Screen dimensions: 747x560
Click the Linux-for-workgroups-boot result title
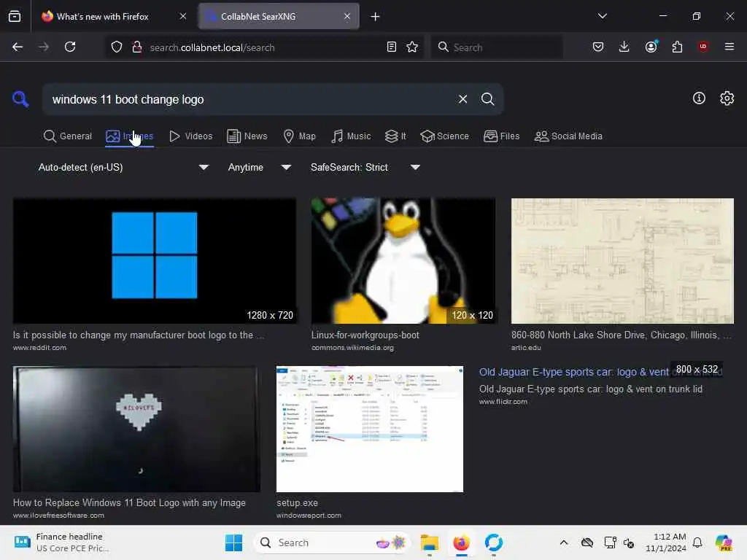tap(365, 335)
